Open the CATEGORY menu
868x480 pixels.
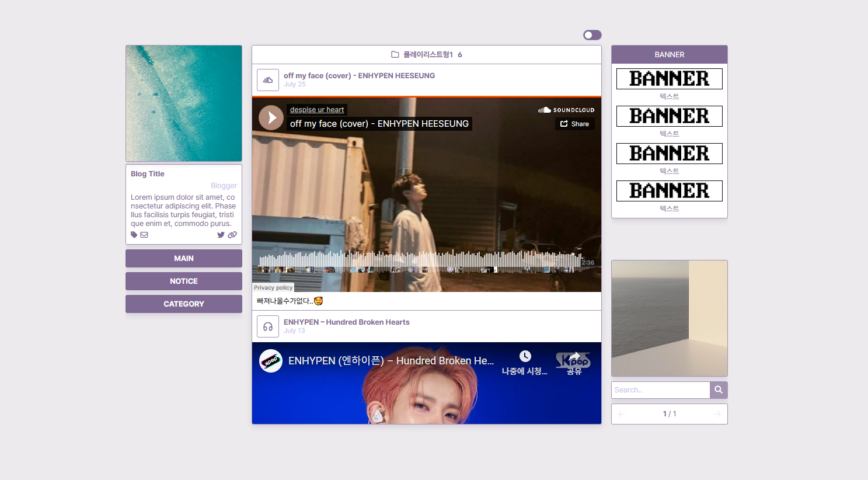coord(184,304)
